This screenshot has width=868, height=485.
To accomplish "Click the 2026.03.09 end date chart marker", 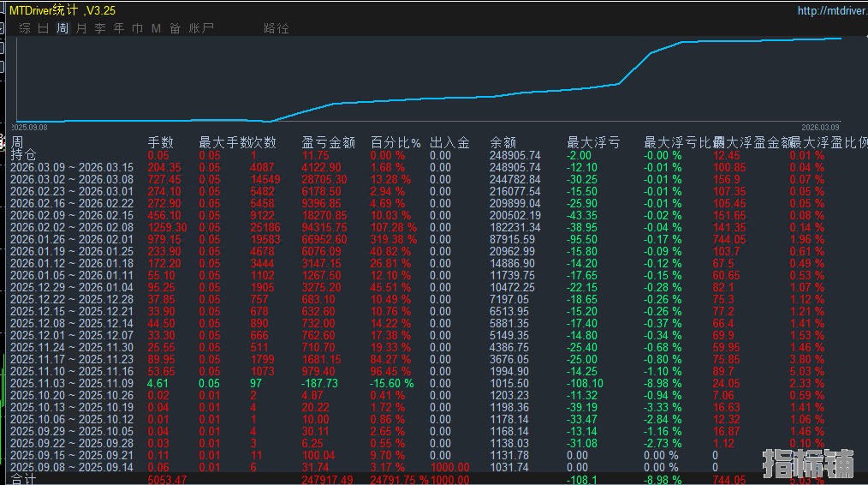I will point(826,127).
